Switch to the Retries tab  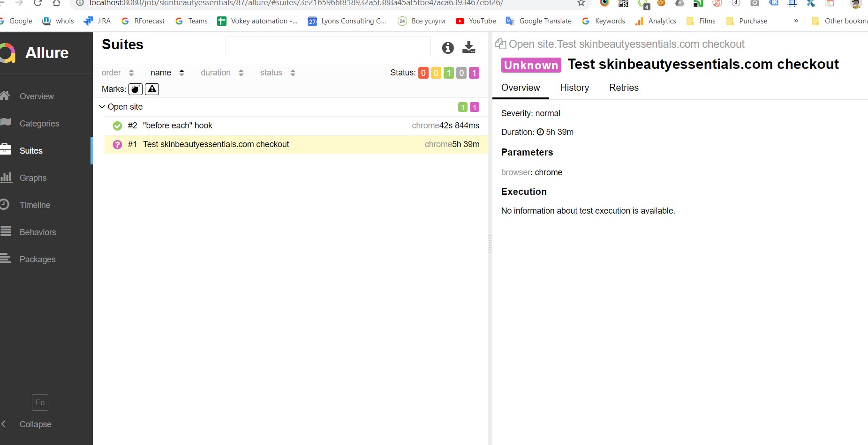pos(624,88)
